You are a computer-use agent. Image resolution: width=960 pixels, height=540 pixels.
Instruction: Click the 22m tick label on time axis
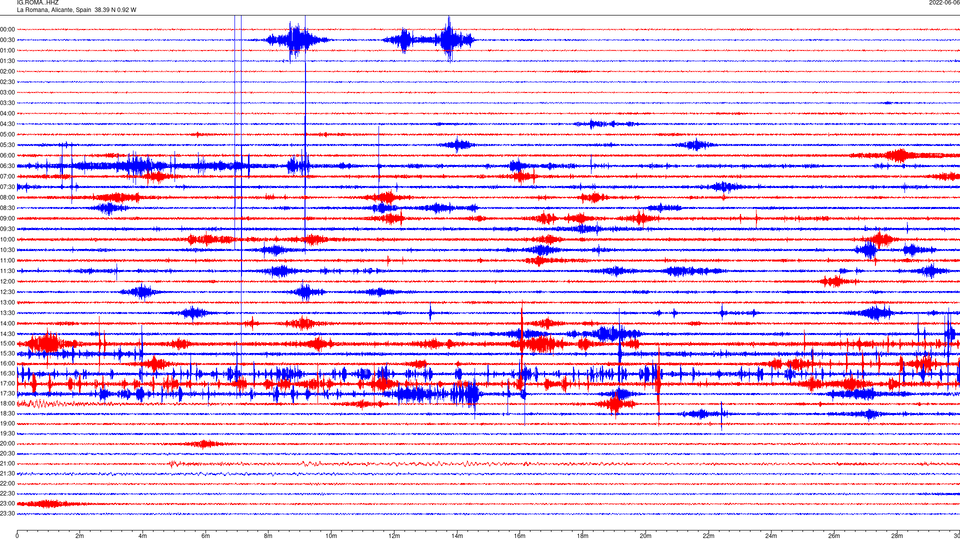pyautogui.click(x=708, y=536)
